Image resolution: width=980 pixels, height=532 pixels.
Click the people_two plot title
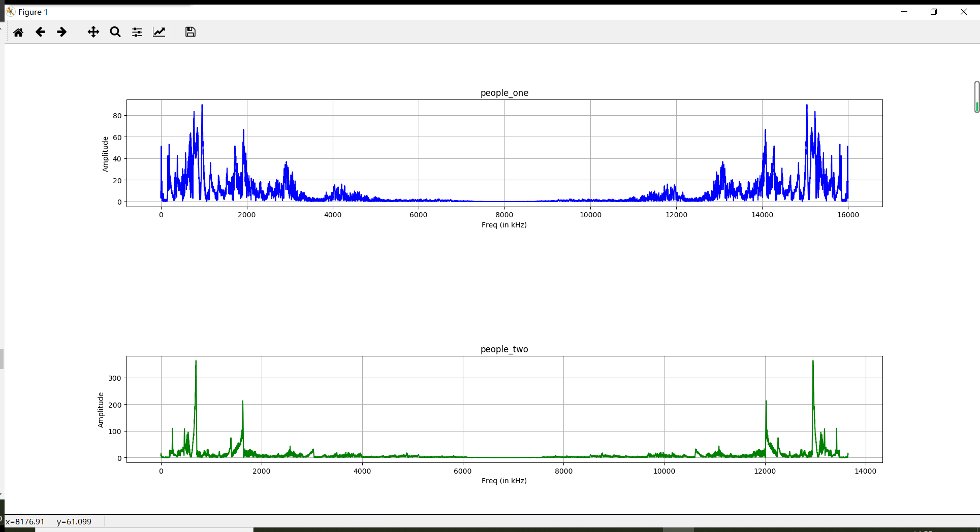504,349
